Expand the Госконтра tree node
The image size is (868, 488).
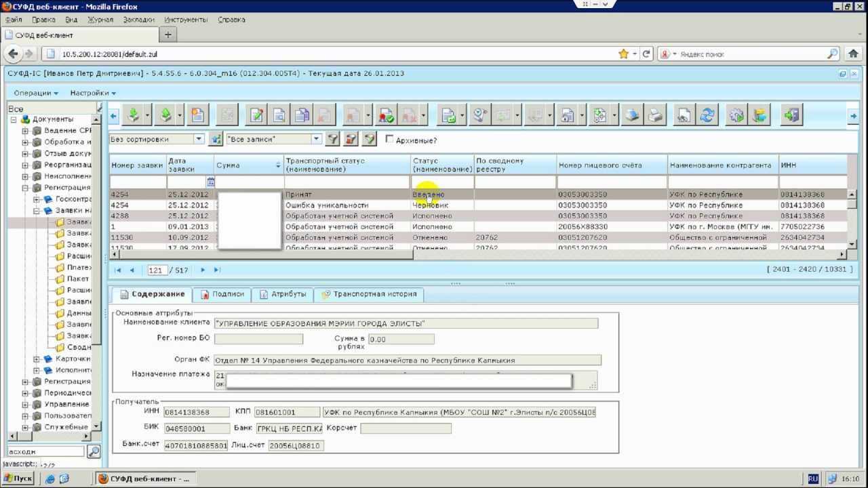(x=37, y=199)
